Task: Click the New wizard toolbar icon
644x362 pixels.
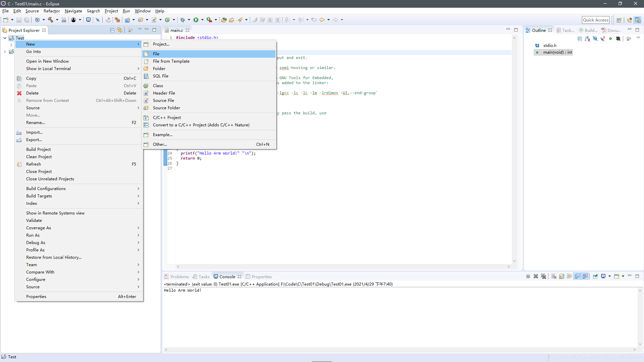Action: pos(6,20)
